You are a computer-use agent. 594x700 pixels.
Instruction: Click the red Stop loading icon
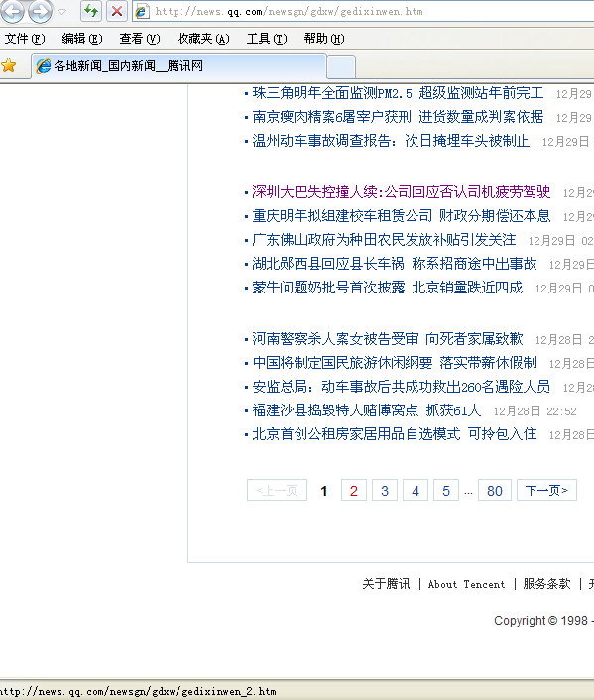click(117, 11)
